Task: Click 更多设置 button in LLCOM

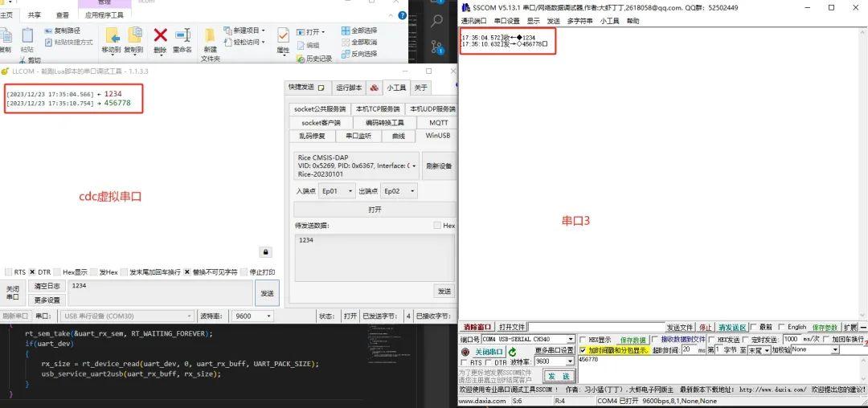Action: pyautogui.click(x=47, y=300)
